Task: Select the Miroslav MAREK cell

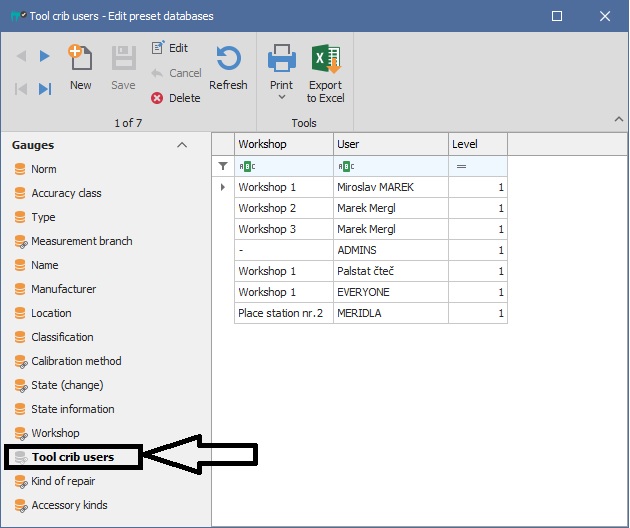Action: coord(391,187)
